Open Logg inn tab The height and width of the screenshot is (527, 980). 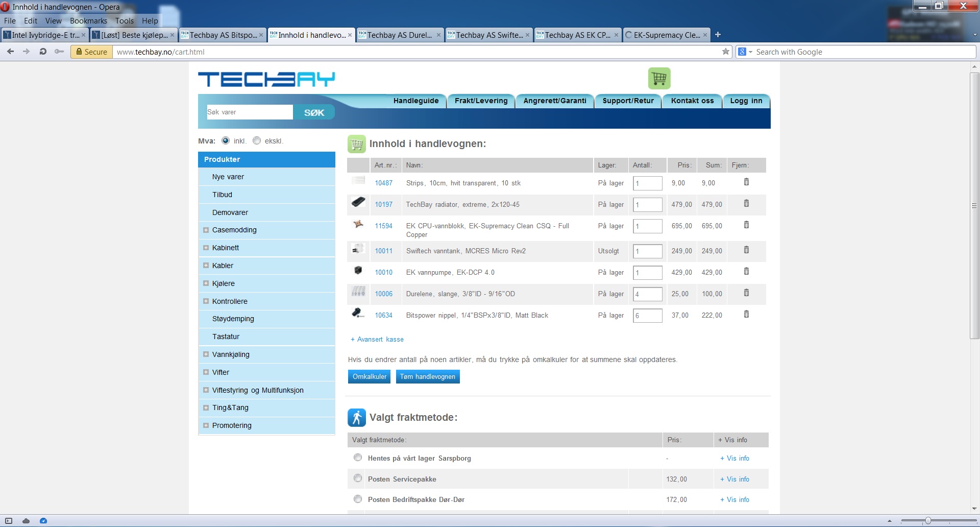pos(746,101)
